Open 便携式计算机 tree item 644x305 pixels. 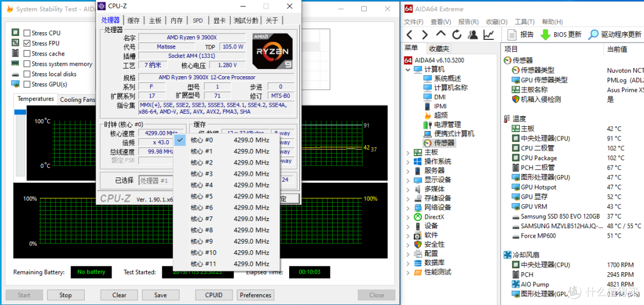[449, 133]
